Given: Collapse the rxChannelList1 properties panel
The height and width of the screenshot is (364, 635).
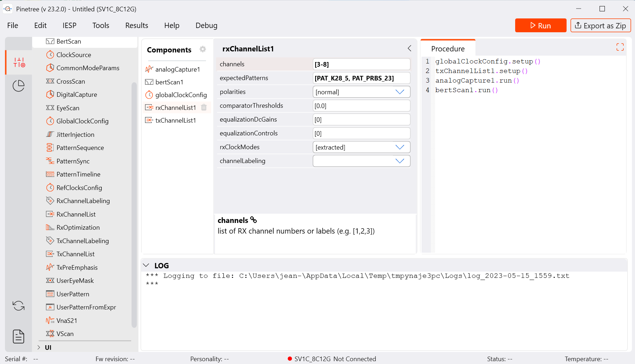Looking at the screenshot, I should (410, 49).
